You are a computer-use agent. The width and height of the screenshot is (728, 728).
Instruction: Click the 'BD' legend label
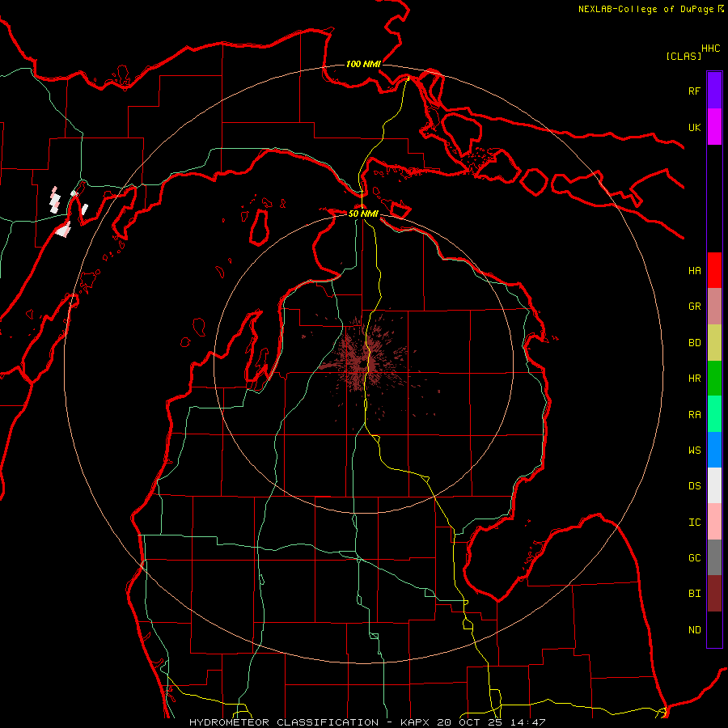pyautogui.click(x=695, y=343)
